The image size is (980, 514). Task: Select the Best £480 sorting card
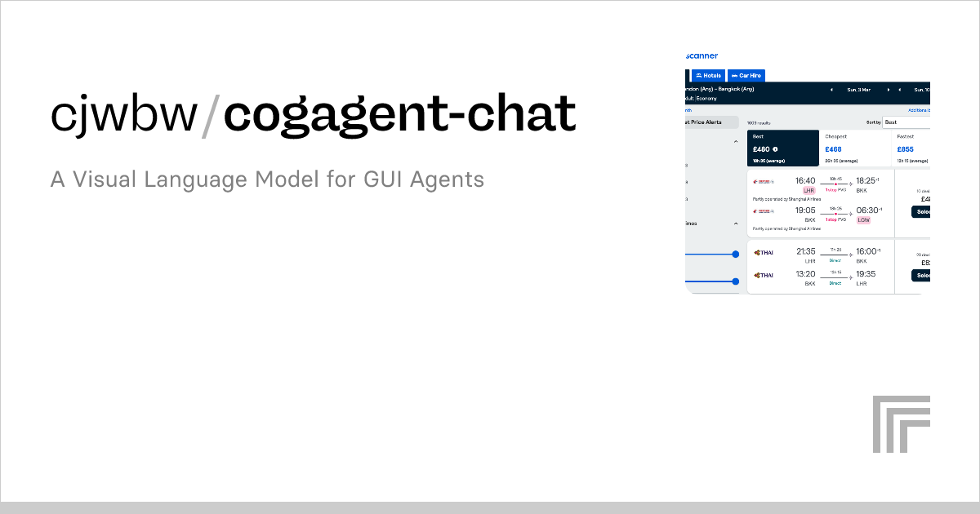point(782,148)
